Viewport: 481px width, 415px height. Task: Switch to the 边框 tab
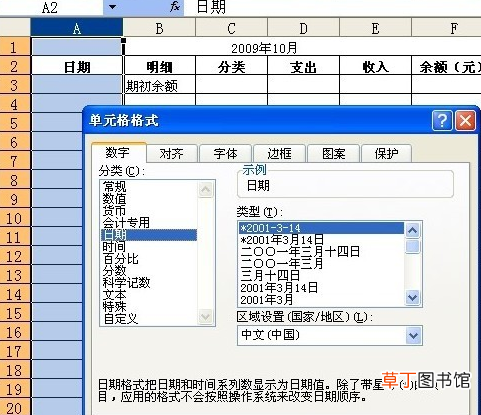(x=279, y=154)
